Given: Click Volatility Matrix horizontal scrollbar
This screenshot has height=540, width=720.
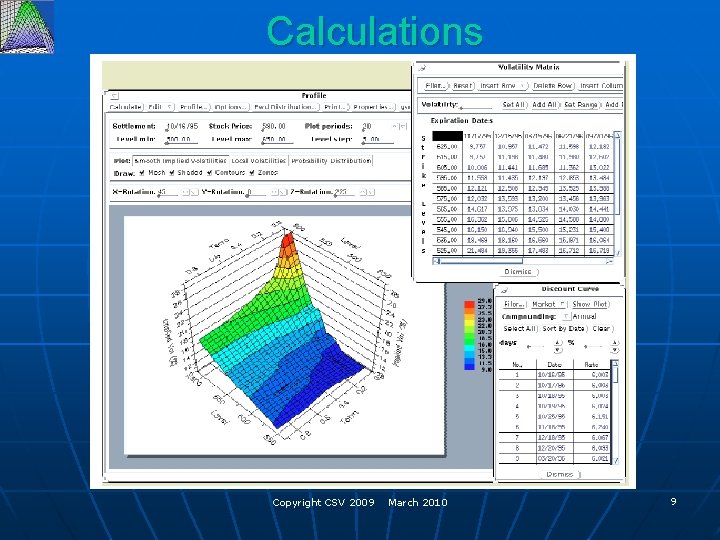Looking at the screenshot, I should 523,261.
